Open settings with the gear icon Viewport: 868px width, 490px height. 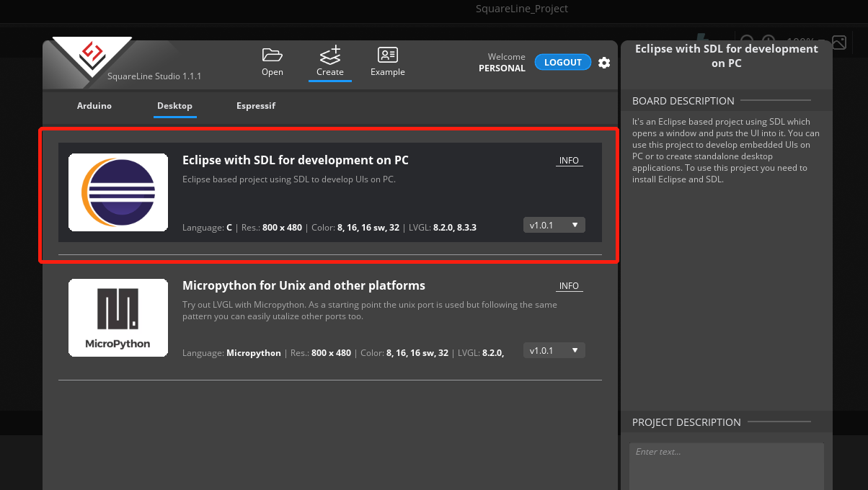(604, 63)
